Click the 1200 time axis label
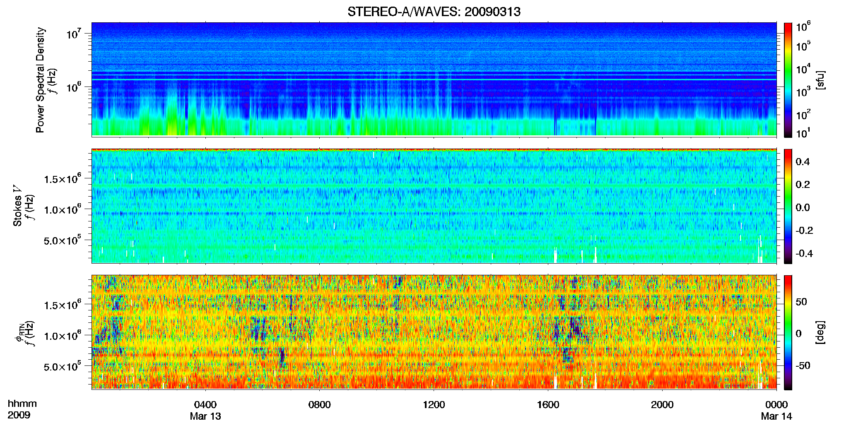Image resolution: width=868 pixels, height=447 pixels. point(434,404)
